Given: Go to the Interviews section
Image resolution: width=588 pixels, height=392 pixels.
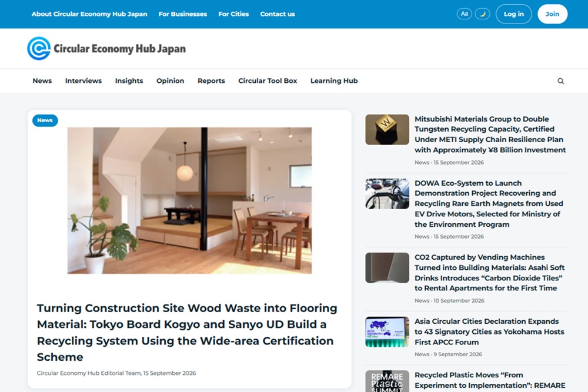Looking at the screenshot, I should coord(83,81).
